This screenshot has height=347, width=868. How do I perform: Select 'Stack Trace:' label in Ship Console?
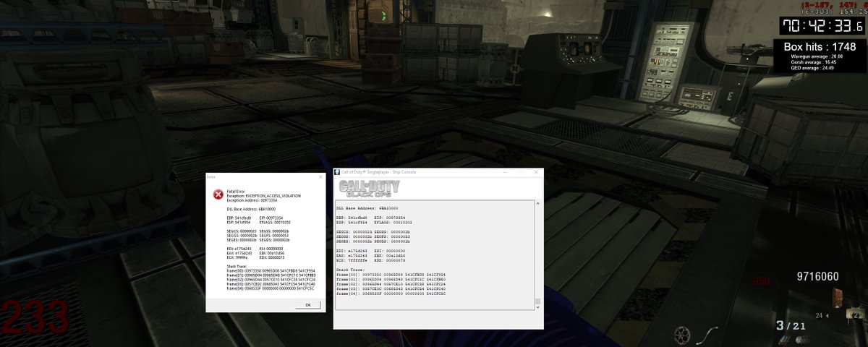coord(349,270)
